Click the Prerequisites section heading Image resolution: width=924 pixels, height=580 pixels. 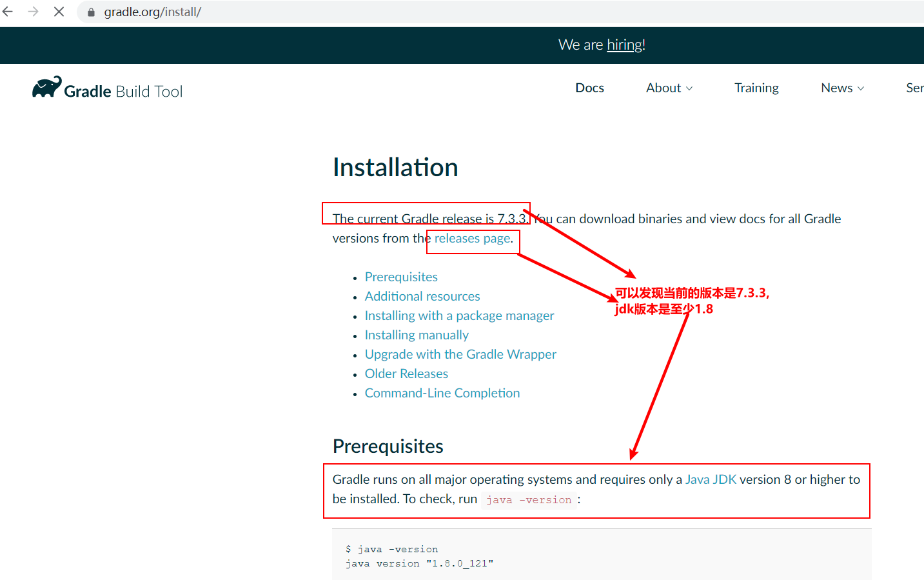[388, 446]
